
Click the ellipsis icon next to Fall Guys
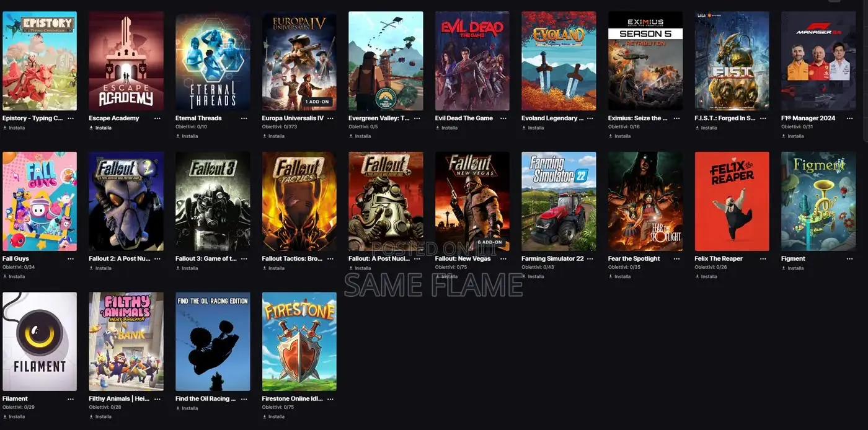[71, 259]
